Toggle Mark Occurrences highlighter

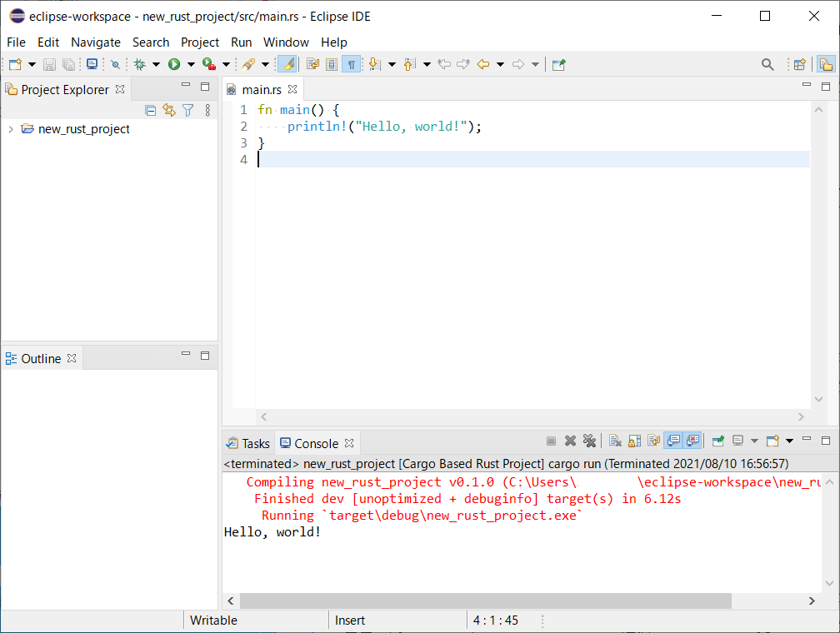tap(287, 64)
